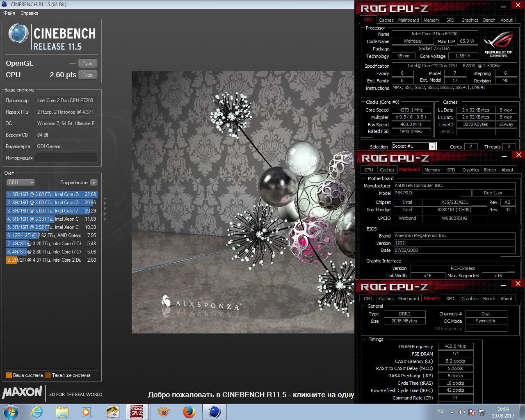Select ranking row 4 Intel Xeon 11.69
Viewport: 525px width, 420px height.
coord(52,219)
